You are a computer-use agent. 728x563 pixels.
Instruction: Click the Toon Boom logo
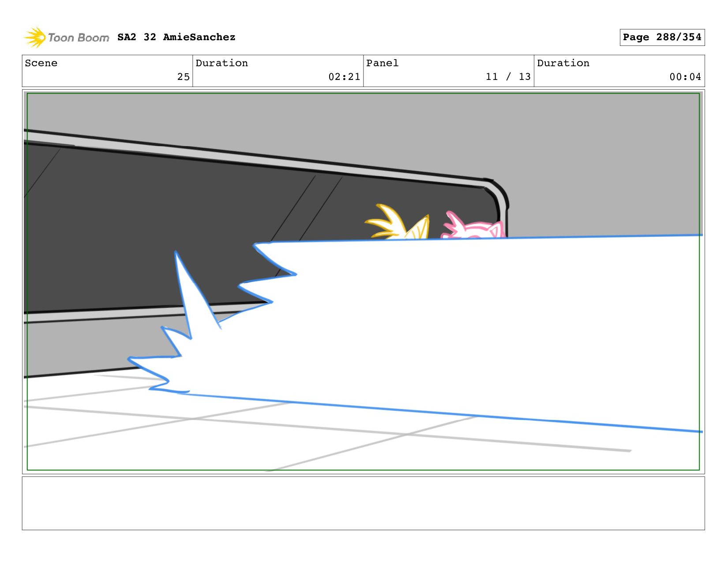tap(66, 38)
